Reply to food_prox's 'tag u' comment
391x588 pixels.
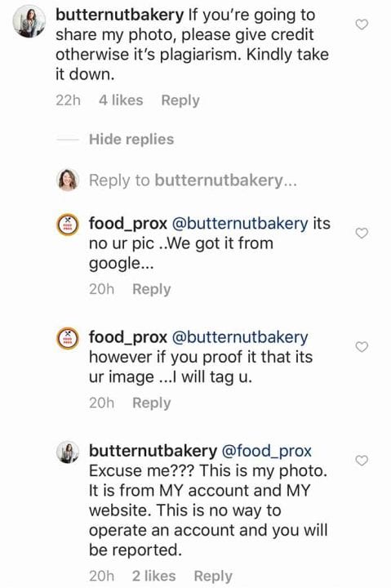click(x=152, y=403)
